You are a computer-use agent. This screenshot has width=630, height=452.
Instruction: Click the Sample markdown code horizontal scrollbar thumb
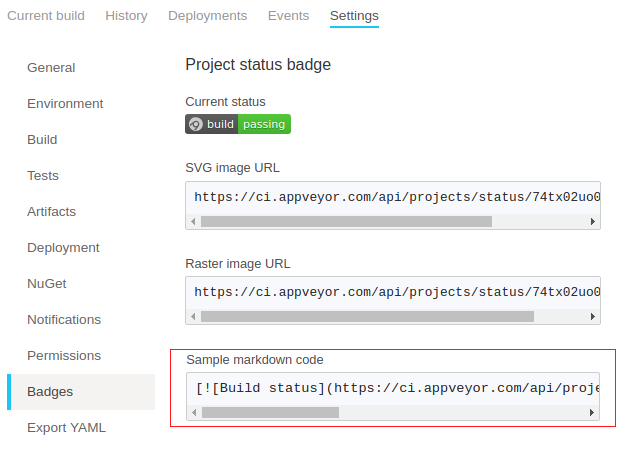[x=270, y=412]
